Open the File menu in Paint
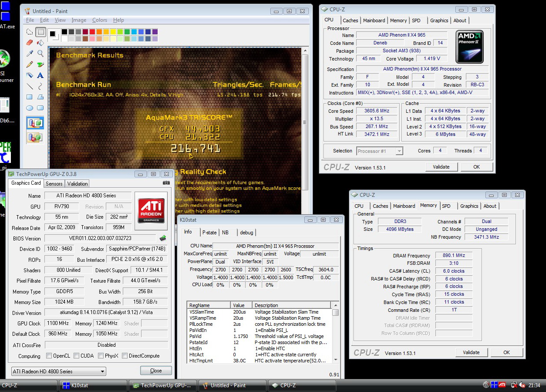 coord(30,20)
